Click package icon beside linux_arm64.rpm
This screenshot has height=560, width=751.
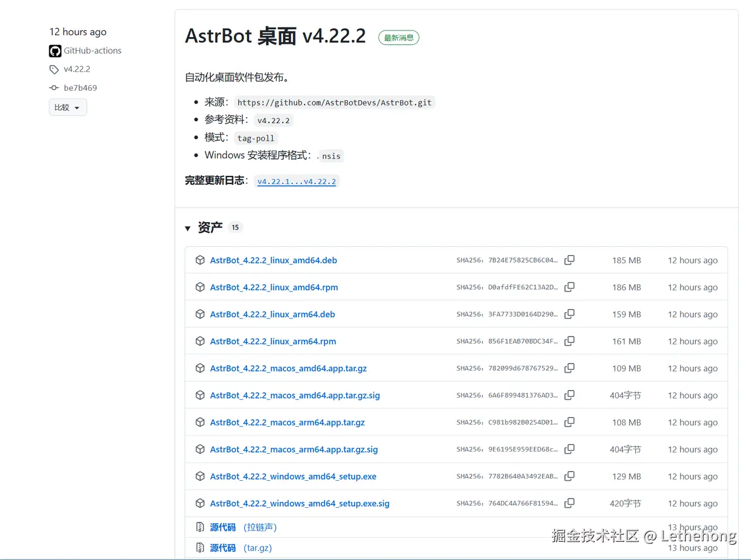200,341
